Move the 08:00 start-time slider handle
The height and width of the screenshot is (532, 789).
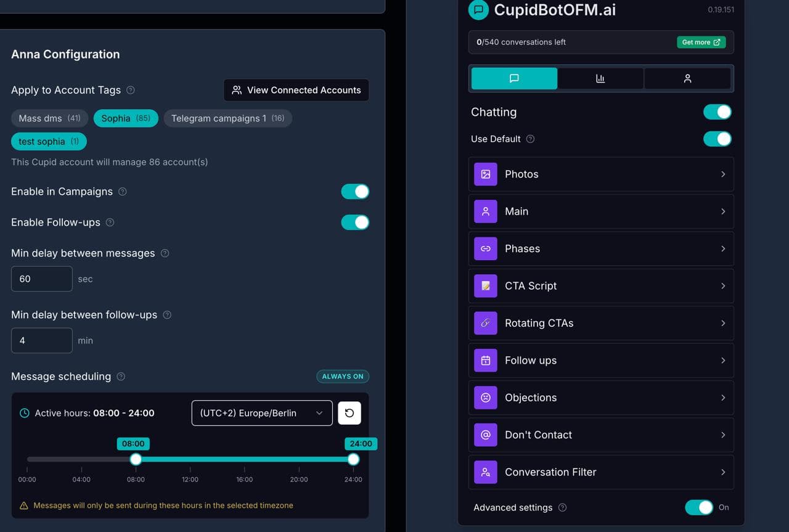[x=136, y=459]
